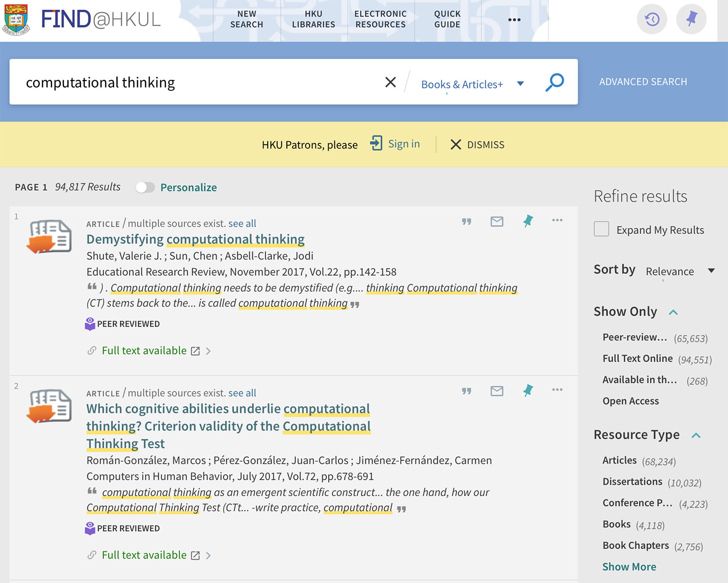The height and width of the screenshot is (583, 728).
Task: Pin the Which cognitive abilities article
Action: 528,390
